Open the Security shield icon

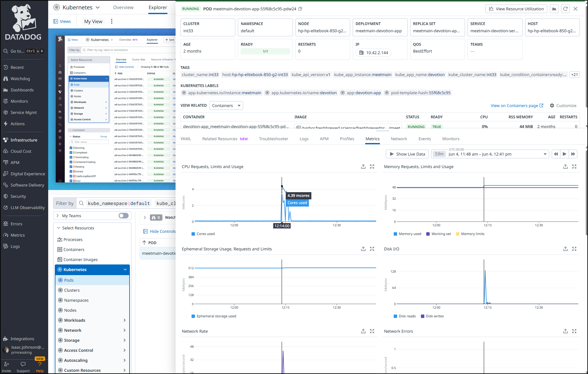(x=6, y=196)
